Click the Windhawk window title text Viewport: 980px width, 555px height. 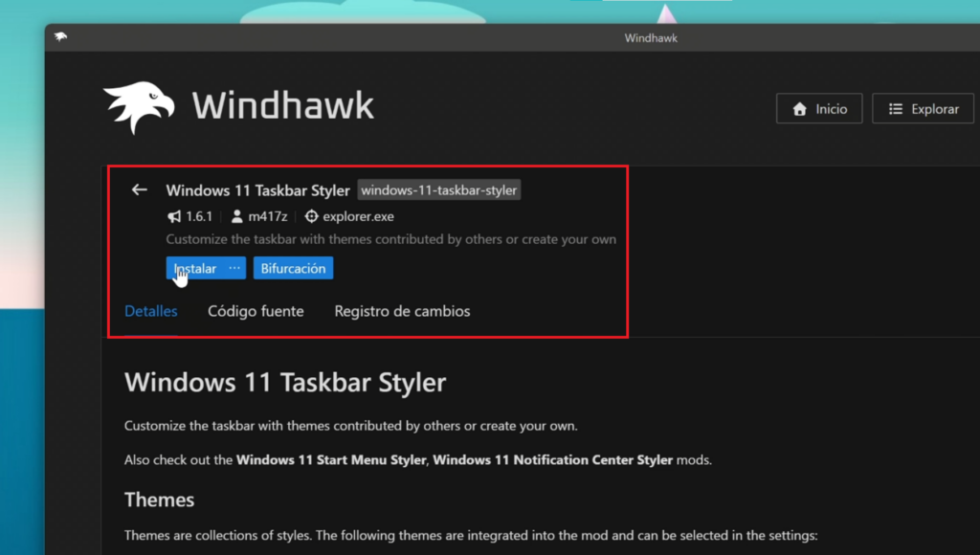(x=651, y=37)
